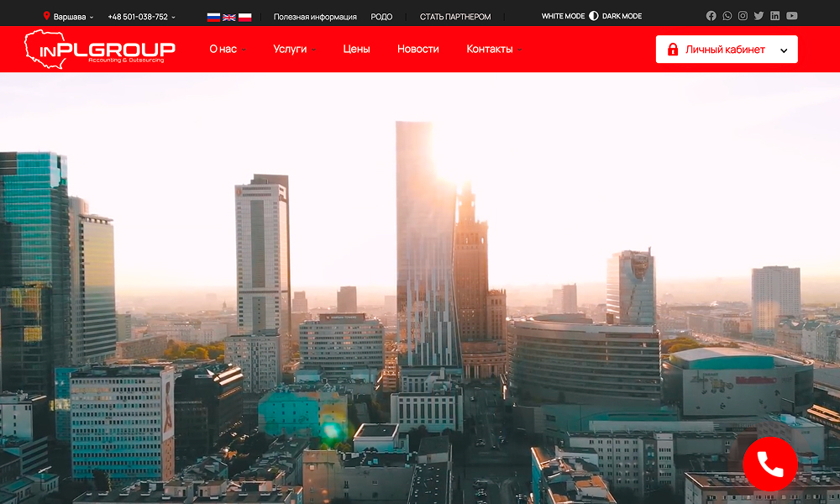Click the СТАТЬ ПАРТНЕРОМ link
Viewport: 840px width, 504px height.
[454, 17]
